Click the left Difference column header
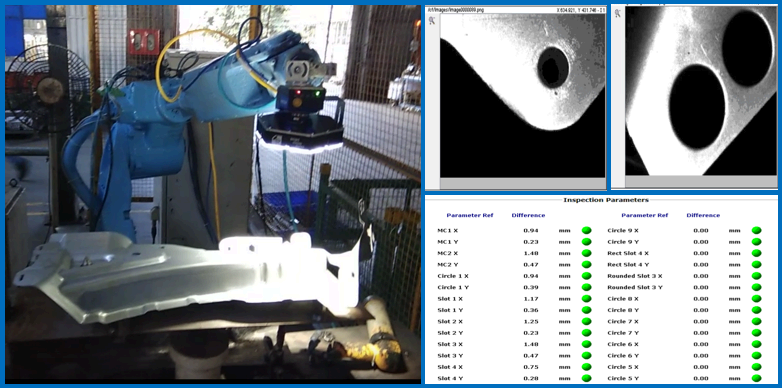 [x=528, y=215]
